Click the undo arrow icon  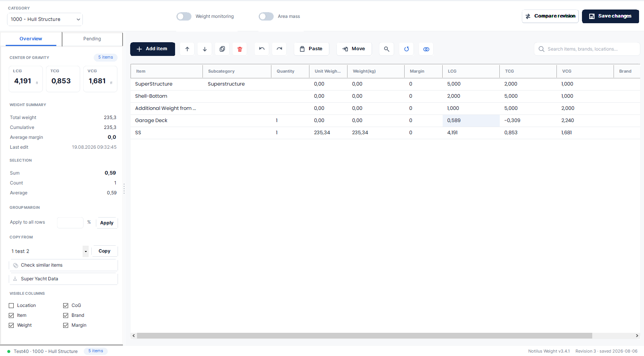[262, 49]
